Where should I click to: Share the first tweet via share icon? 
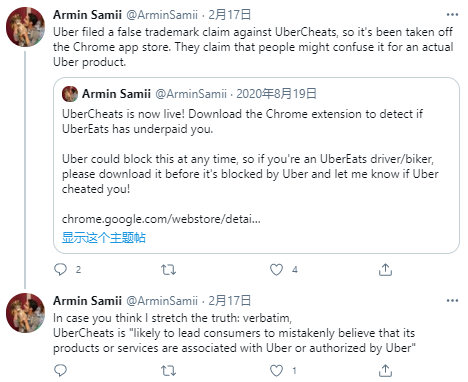pos(385,269)
